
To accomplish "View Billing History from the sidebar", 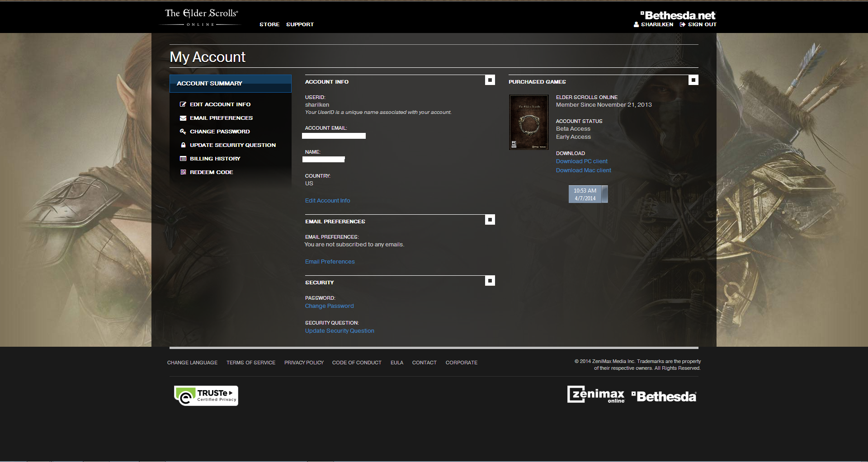I will point(215,159).
